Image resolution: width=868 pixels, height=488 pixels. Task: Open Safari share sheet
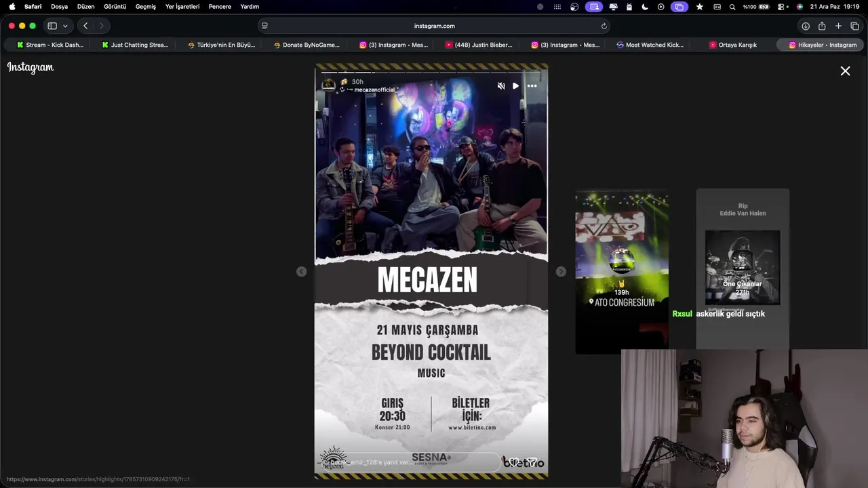[x=822, y=26]
